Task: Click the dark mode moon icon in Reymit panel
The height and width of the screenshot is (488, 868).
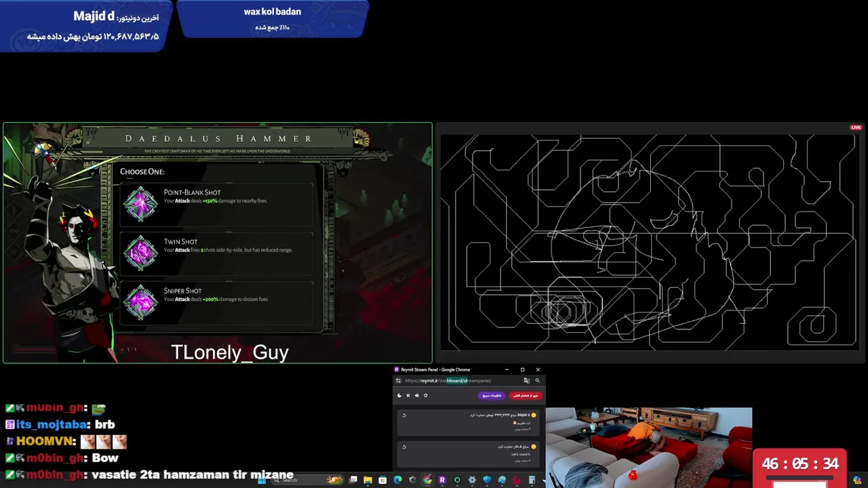Action: 399,395
